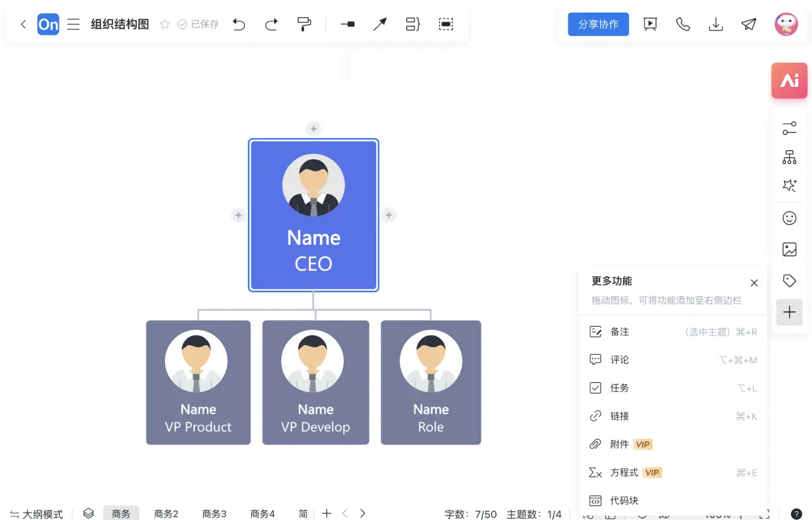Viewport: 812px width, 520px height.
Task: Add a parent node above the CEO card
Action: 313,128
